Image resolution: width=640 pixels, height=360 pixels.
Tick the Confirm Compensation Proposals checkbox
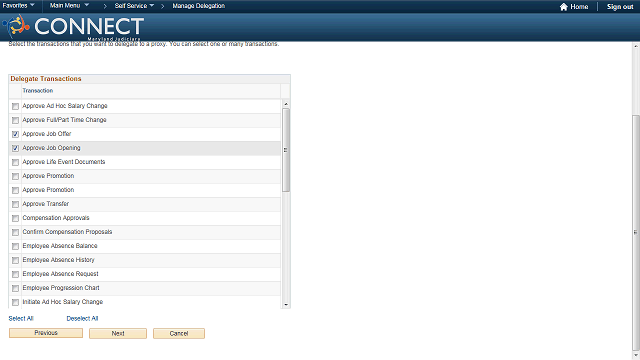(x=16, y=232)
